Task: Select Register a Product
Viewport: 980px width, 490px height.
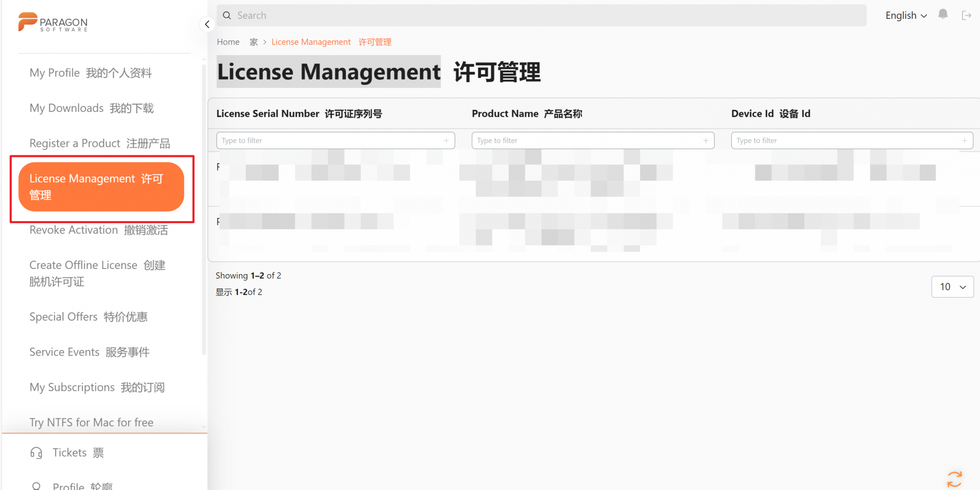Action: 100,143
